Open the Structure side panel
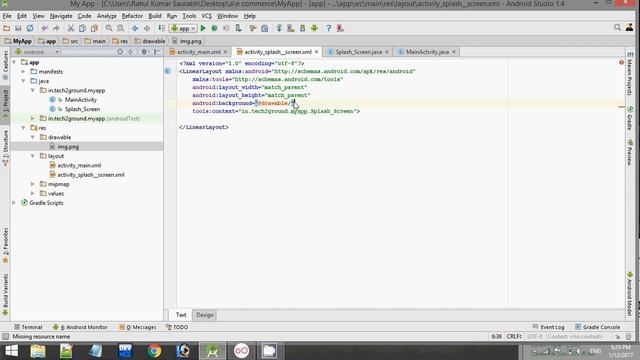Screen dimensions: 640x360 pos(5,147)
